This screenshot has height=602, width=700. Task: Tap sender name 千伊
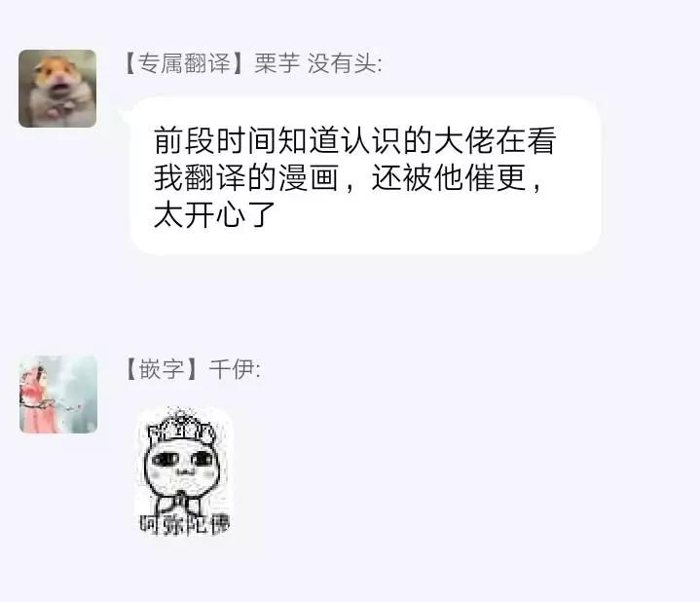click(x=235, y=370)
